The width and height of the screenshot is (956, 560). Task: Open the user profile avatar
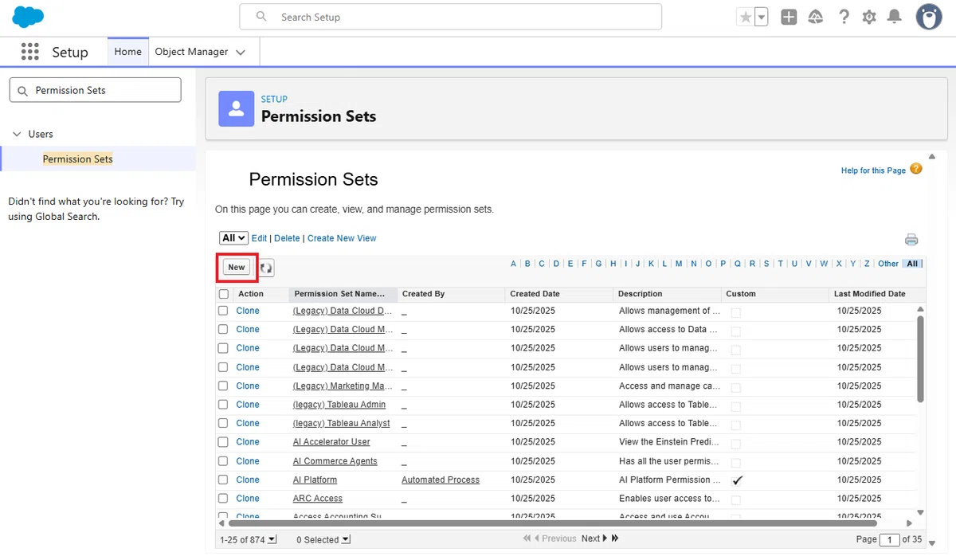click(929, 17)
